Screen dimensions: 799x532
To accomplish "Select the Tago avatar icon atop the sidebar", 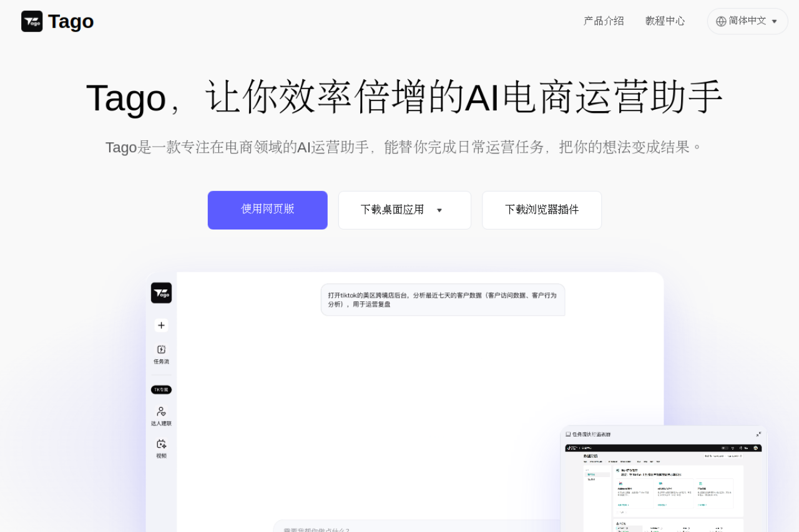I will (161, 293).
